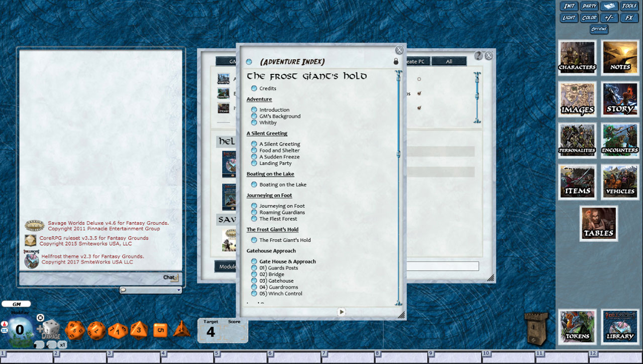The height and width of the screenshot is (364, 643).
Task: Open the Personalities panel icon
Action: click(x=577, y=140)
